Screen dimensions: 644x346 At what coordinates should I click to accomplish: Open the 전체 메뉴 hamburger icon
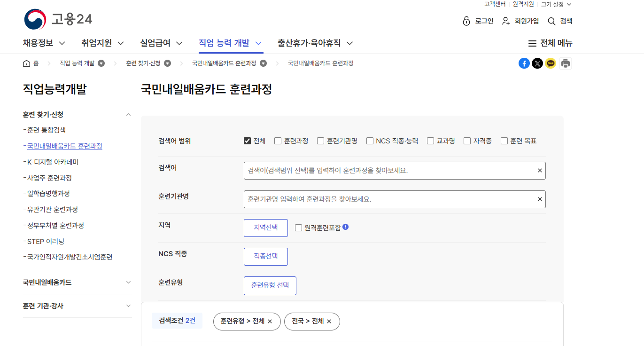(x=532, y=43)
